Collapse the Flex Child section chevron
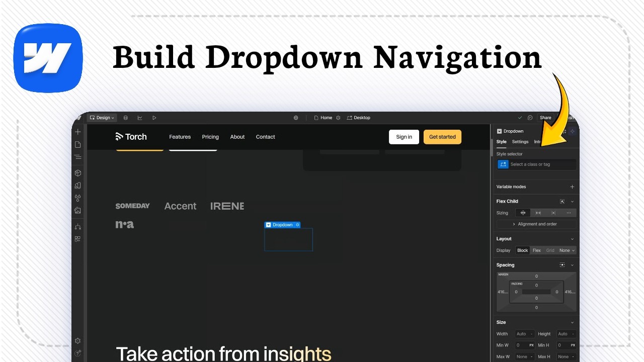The width and height of the screenshot is (644, 362). coord(572,201)
